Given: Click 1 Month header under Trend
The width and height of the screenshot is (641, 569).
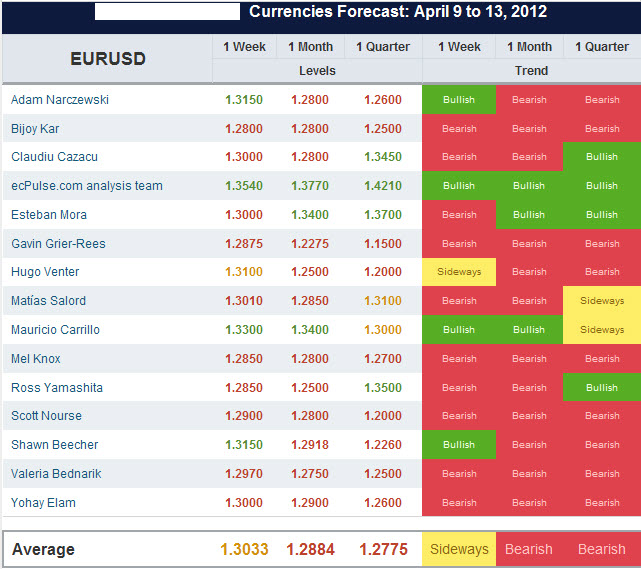Looking at the screenshot, I should pyautogui.click(x=529, y=47).
